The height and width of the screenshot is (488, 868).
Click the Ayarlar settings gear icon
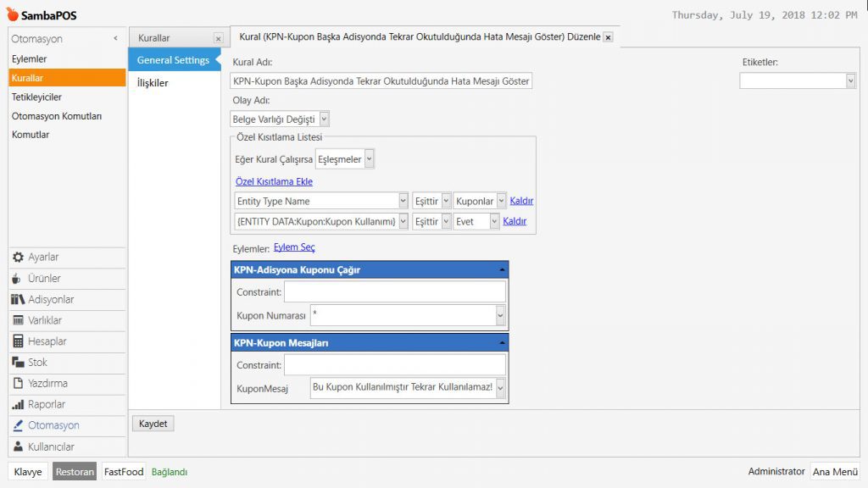[x=18, y=258]
